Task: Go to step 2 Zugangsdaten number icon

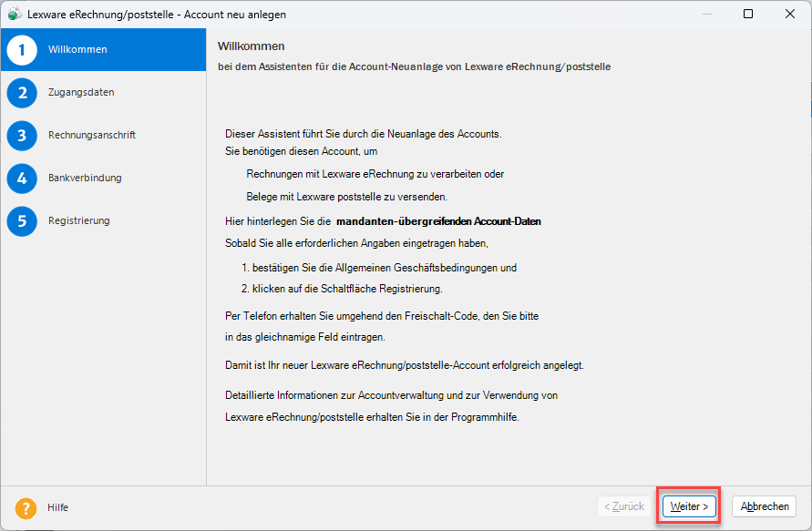Action: pos(22,93)
